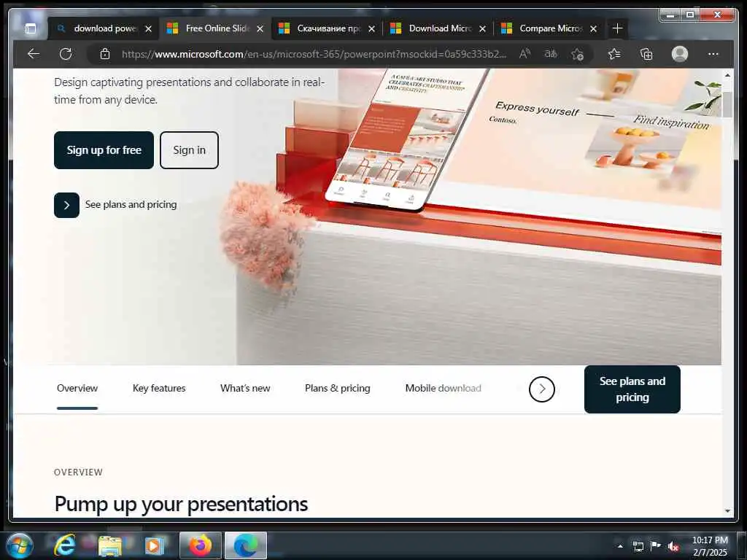This screenshot has height=560, width=747.
Task: Open the Windows Start orb
Action: click(20, 545)
